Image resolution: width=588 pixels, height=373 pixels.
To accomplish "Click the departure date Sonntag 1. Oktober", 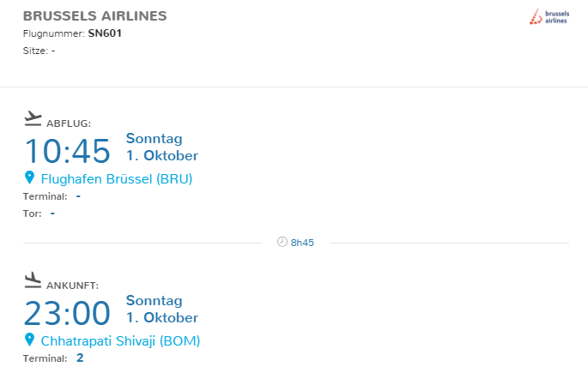I will click(161, 147).
